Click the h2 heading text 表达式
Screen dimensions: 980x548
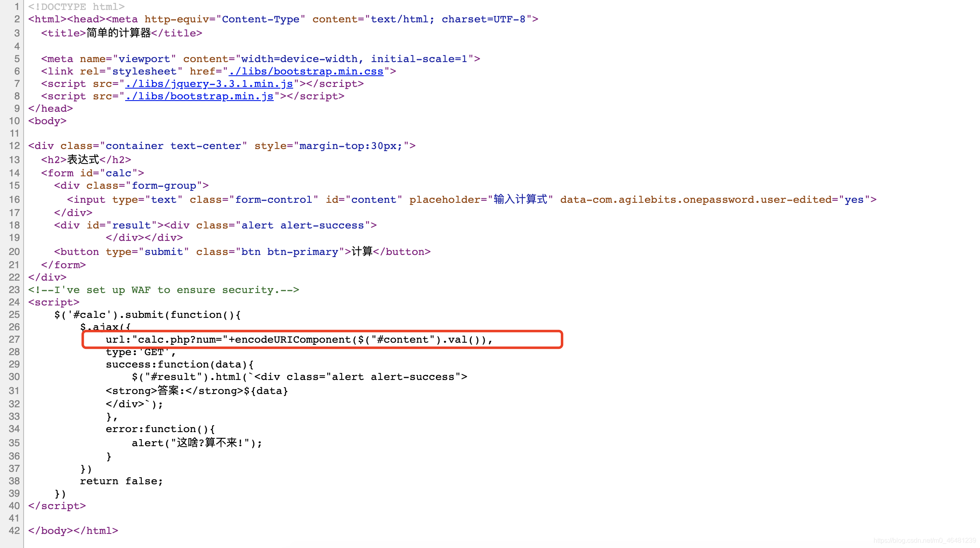tap(83, 160)
